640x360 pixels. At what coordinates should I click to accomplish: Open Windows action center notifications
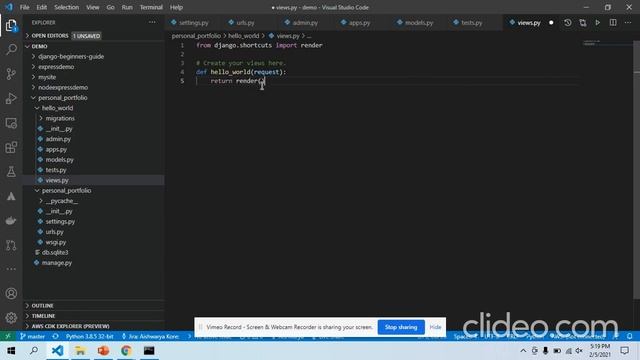pos(624,351)
